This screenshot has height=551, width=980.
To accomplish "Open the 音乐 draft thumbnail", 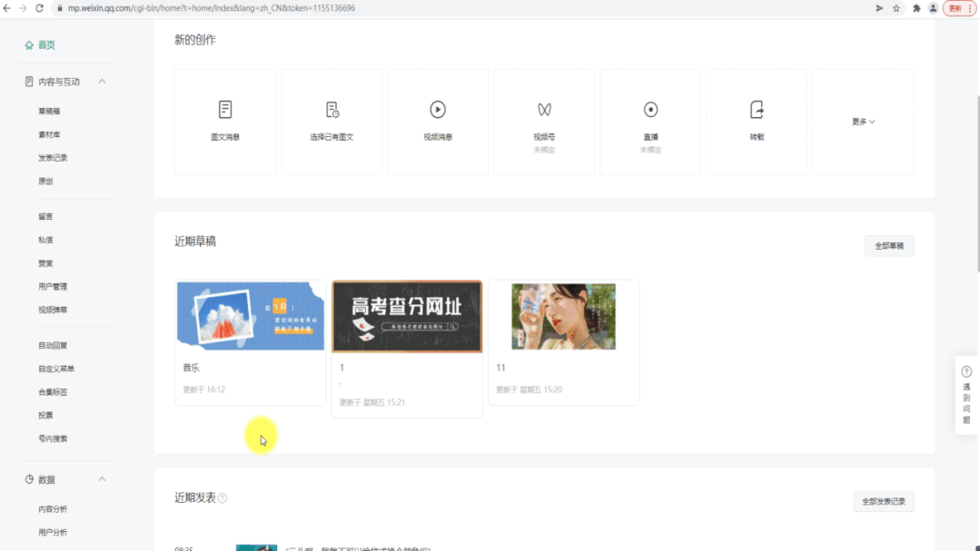I will 251,316.
